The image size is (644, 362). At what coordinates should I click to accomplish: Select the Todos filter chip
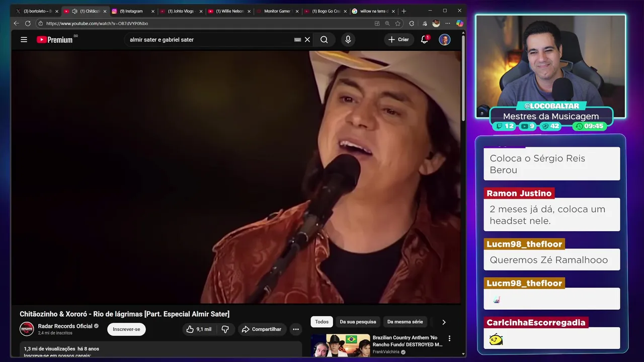(x=322, y=322)
